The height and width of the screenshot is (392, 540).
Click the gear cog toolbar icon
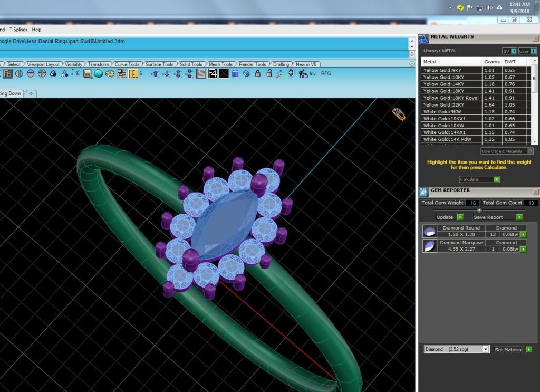click(x=110, y=74)
